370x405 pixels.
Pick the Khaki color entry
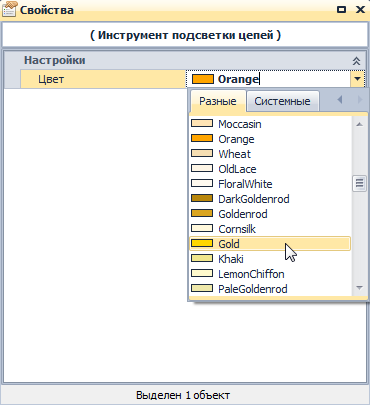(x=270, y=259)
